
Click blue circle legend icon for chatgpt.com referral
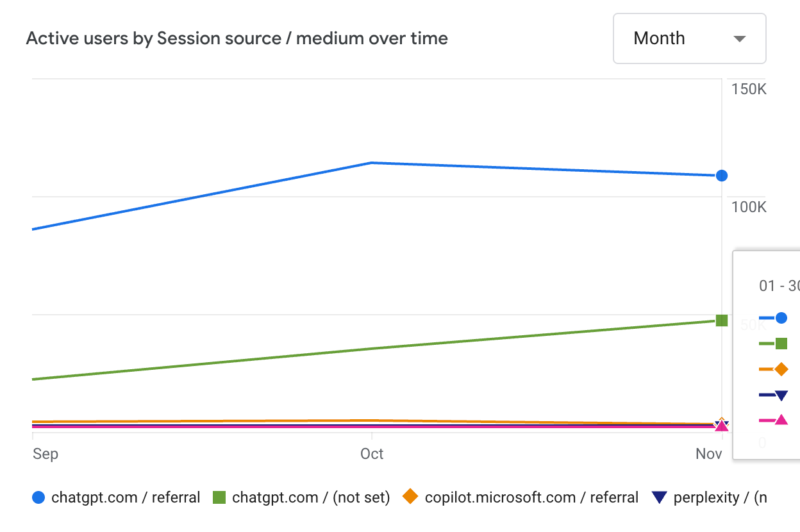[38, 497]
